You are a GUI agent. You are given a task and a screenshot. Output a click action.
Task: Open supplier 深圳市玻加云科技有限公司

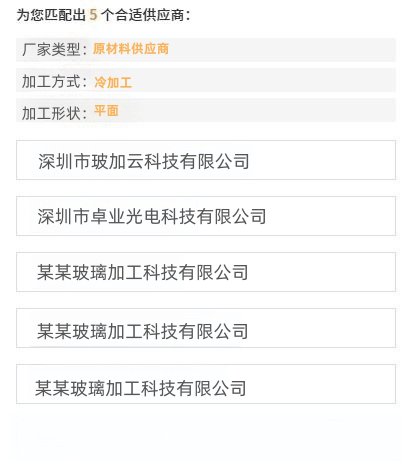point(206,160)
